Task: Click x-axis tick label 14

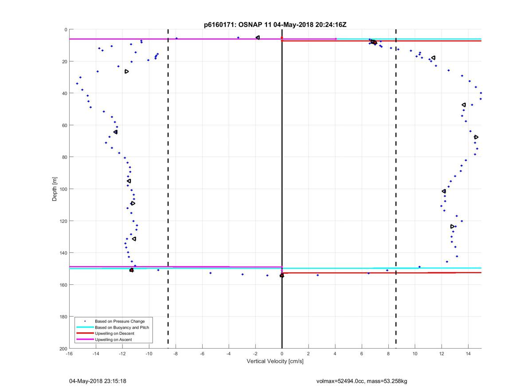Action: (468, 354)
